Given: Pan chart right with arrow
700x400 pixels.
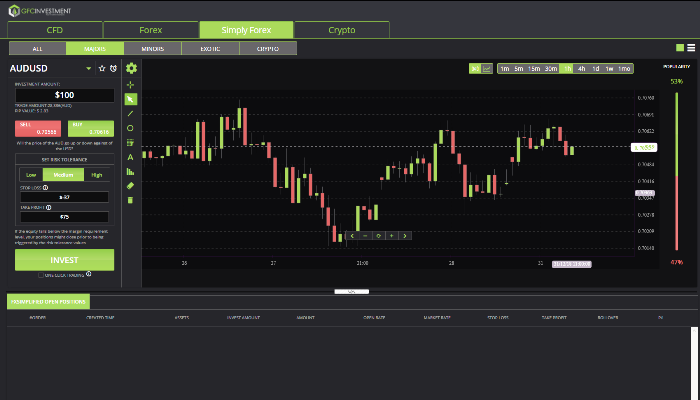Looking at the screenshot, I should [405, 236].
